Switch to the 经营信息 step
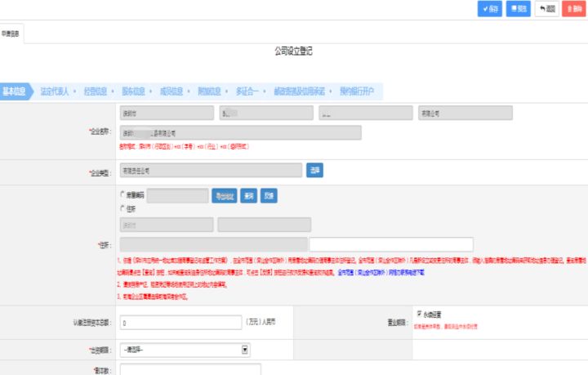Viewport: 588px width, 375px height. (95, 92)
